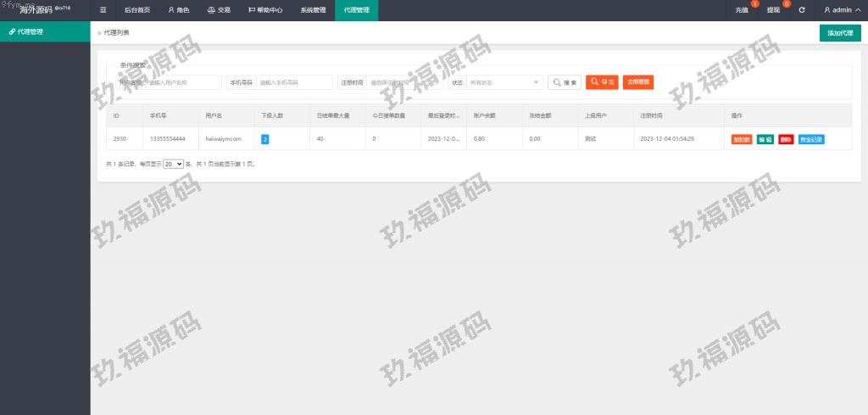868x415 pixels.
Task: Click the 用户名称 search input field
Action: (x=183, y=82)
